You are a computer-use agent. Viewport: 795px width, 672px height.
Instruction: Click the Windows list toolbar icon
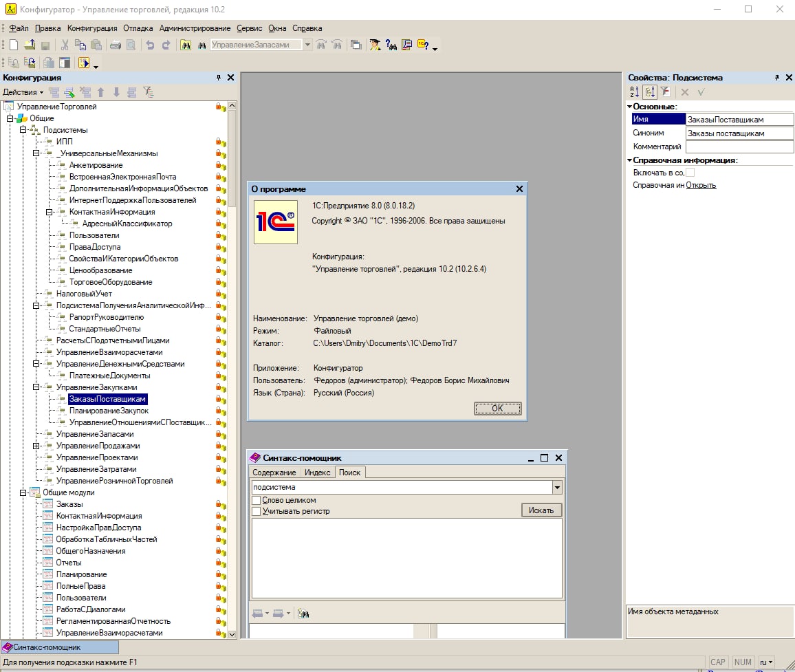click(x=356, y=45)
